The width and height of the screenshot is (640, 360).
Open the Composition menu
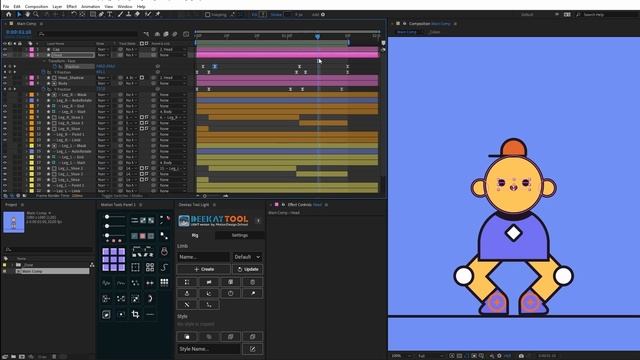point(36,7)
